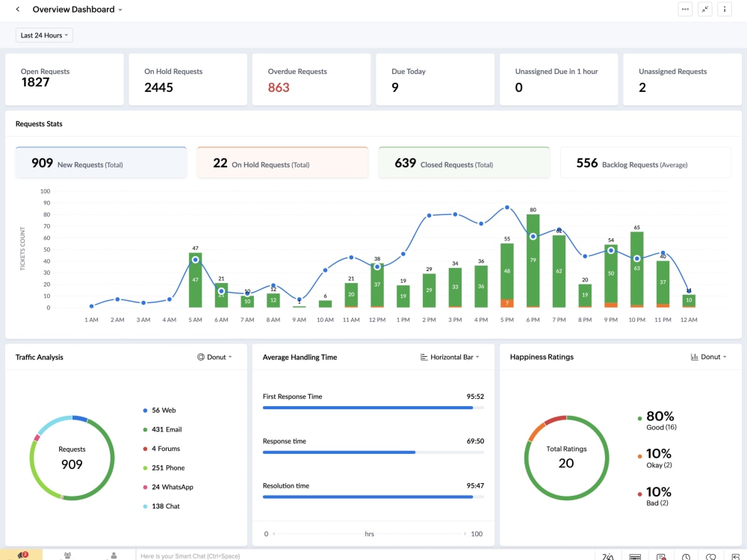This screenshot has width=747, height=560.
Task: Open announcements icon with red badge
Action: [22, 556]
